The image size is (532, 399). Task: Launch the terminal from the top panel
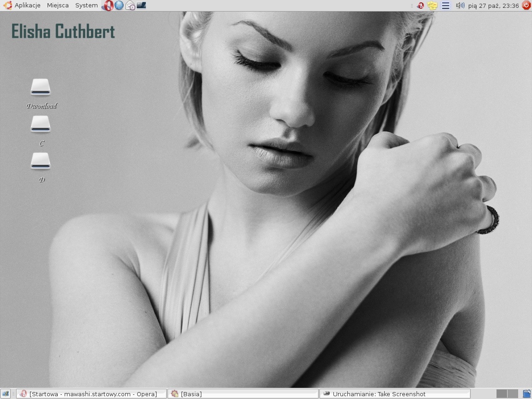pyautogui.click(x=141, y=6)
